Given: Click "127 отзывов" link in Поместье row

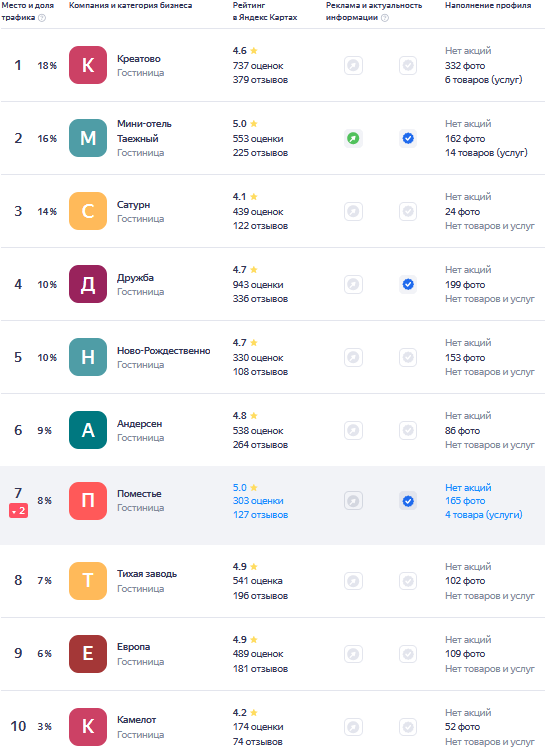Looking at the screenshot, I should pos(260,515).
